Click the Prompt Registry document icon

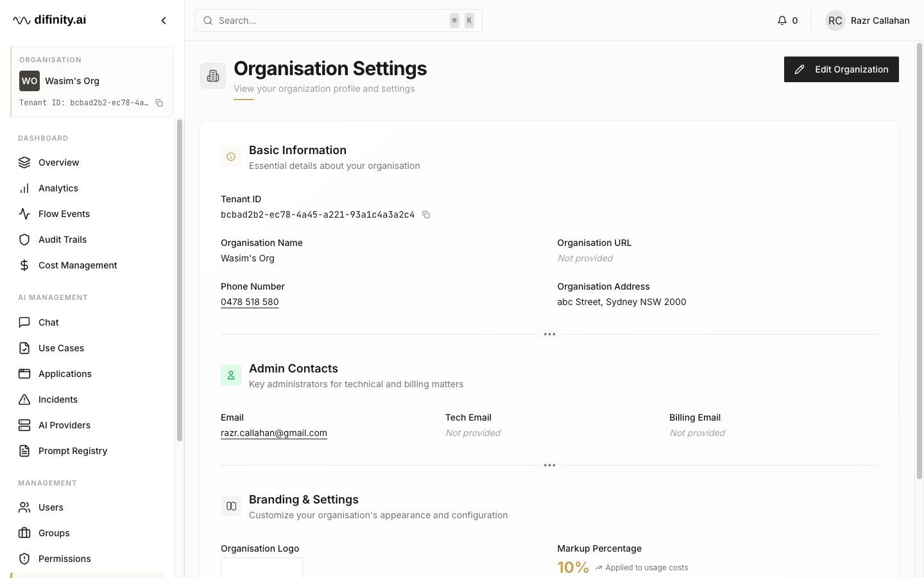point(24,451)
